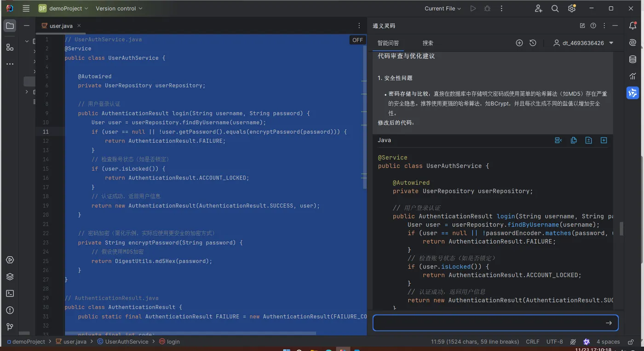
Task: Hide the 通义灵码 panel with the minimize dash
Action: pos(615,26)
